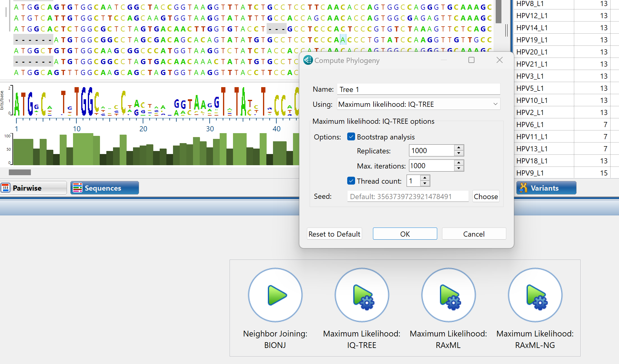Screen dimensions: 619x364
Task: Launch the RAxML-NG phylogeny run
Action: pyautogui.click(x=535, y=295)
